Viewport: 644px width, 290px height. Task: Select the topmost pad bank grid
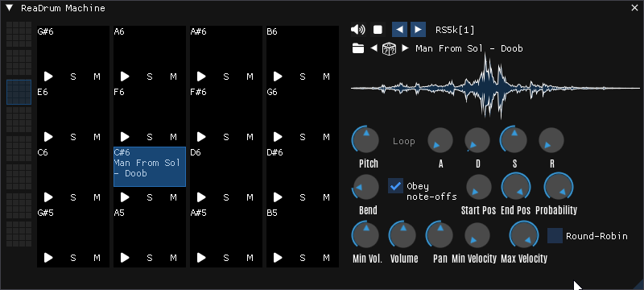(x=19, y=34)
